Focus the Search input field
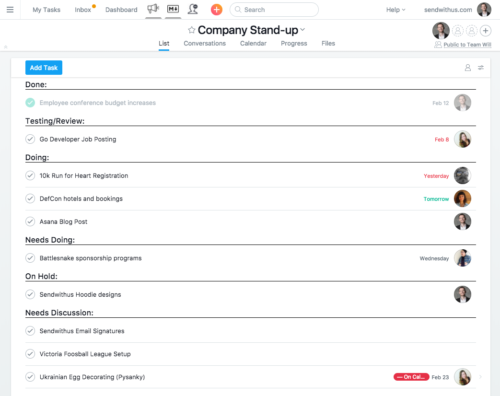Viewport: 500px width, 396px height. coord(274,10)
